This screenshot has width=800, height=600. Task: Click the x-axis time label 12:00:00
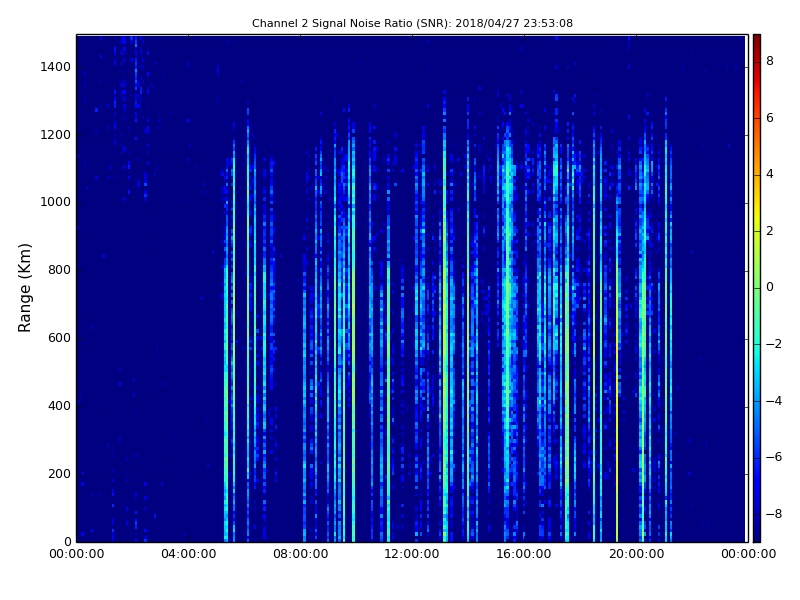tap(412, 554)
